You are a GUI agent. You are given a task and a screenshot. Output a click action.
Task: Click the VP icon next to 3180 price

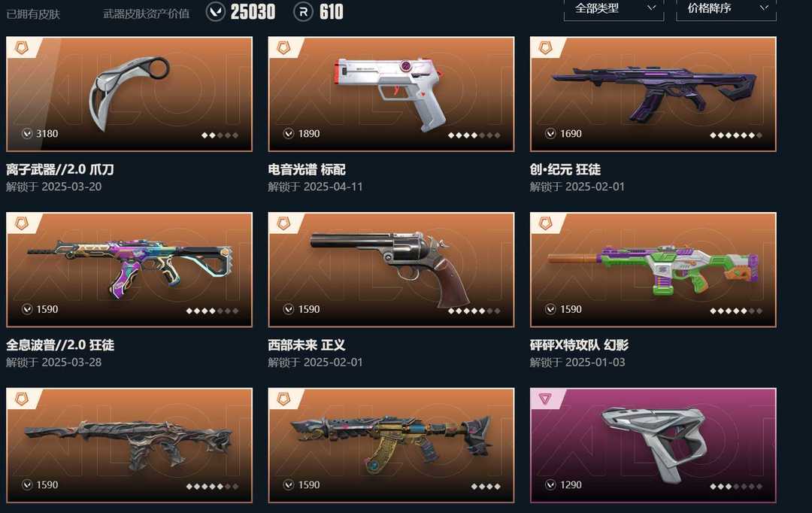(x=27, y=134)
